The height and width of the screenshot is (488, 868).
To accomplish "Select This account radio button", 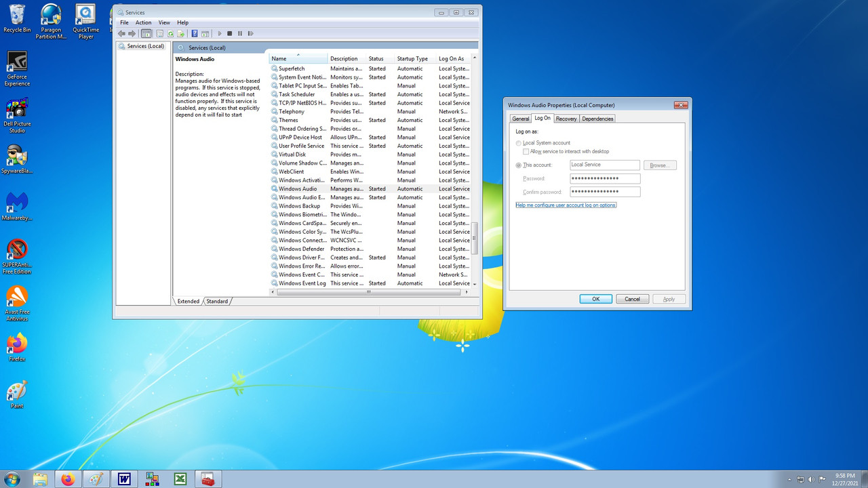I will 519,165.
